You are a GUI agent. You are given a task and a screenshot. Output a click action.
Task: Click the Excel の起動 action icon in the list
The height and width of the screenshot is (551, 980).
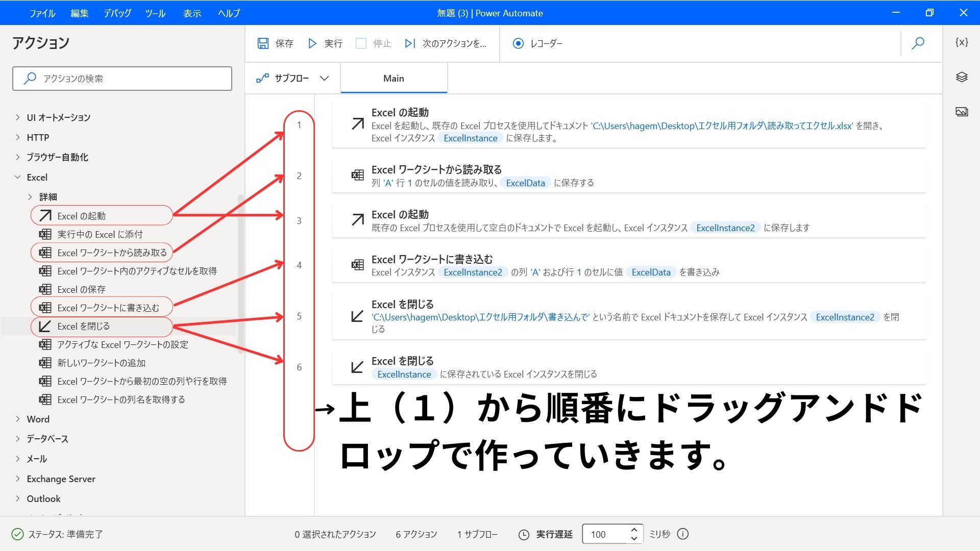(45, 216)
